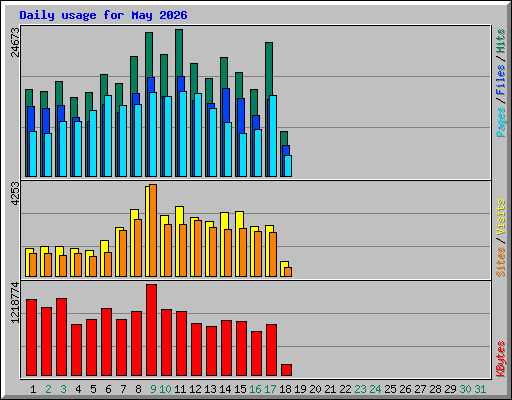This screenshot has height=400, width=512.
Task: Click day label 26 on the x-axis
Action: click(x=405, y=389)
